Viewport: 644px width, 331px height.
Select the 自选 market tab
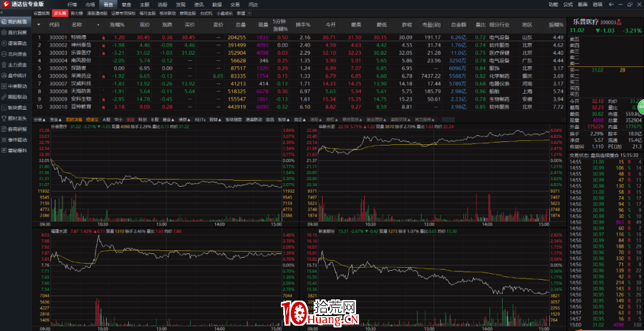pyautogui.click(x=270, y=119)
